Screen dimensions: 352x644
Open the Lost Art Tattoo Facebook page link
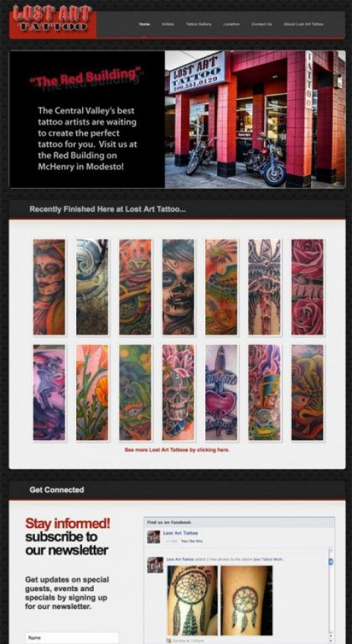(x=180, y=533)
